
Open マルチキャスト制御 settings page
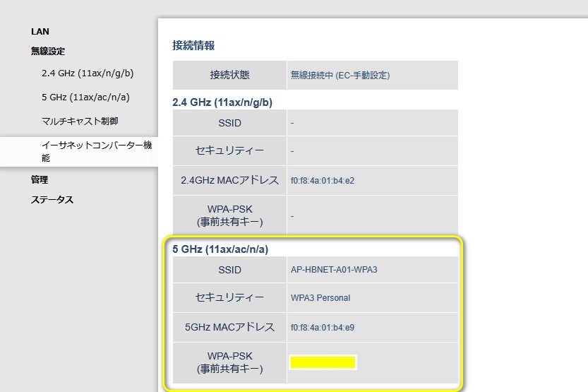(80, 121)
